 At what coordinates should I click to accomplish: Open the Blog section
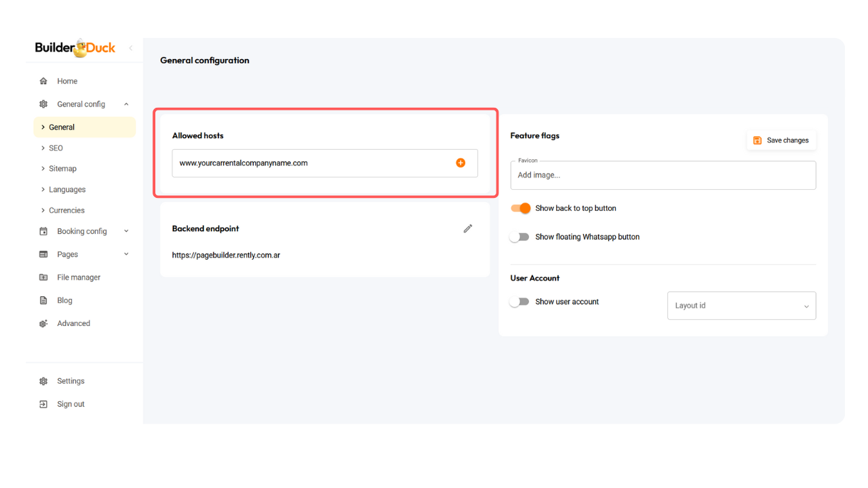pos(64,300)
